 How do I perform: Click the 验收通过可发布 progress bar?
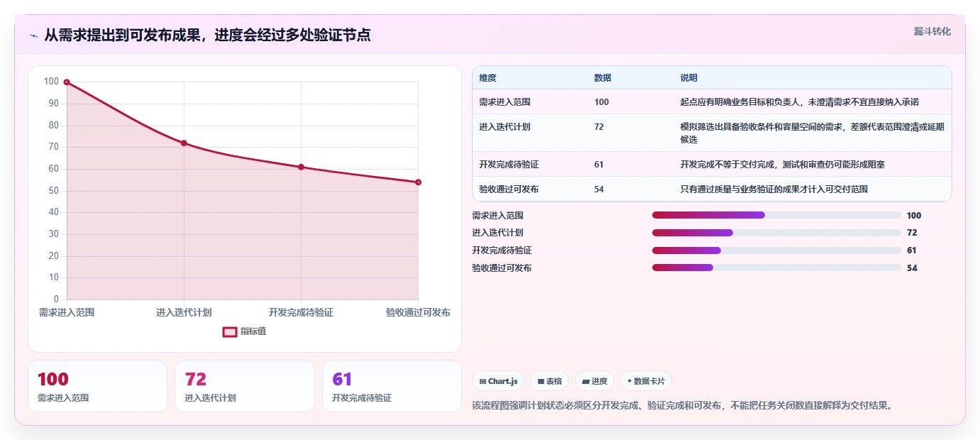click(776, 268)
